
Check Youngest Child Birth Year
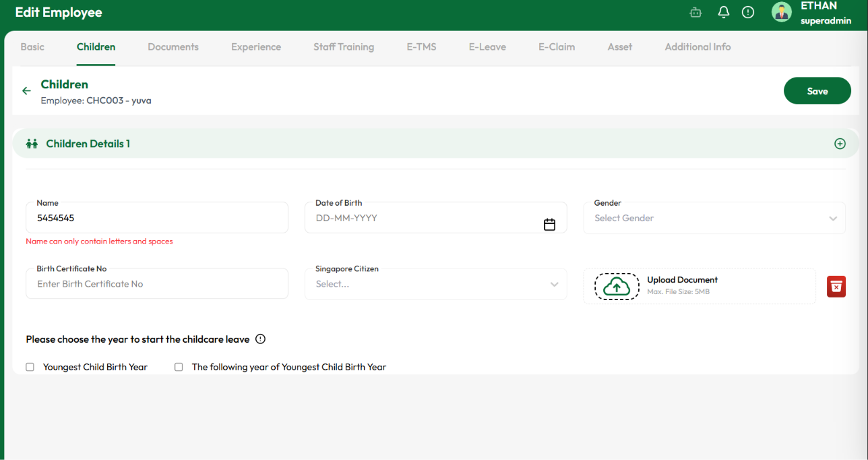30,367
